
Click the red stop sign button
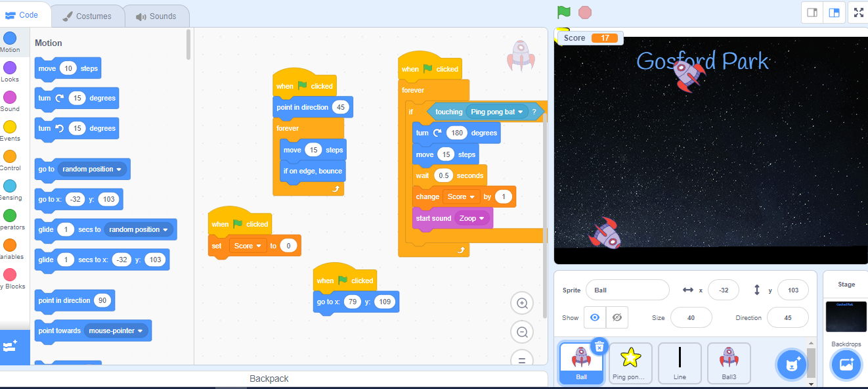tap(585, 12)
